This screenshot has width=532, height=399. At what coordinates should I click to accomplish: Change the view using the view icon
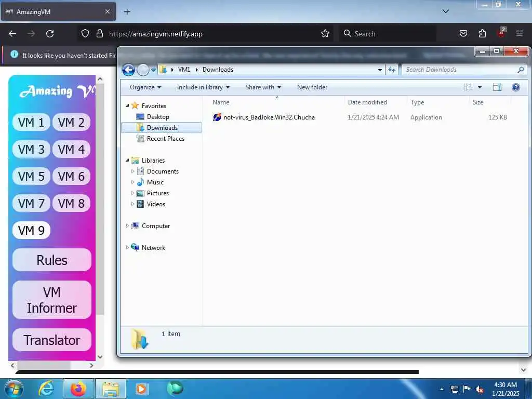point(469,87)
